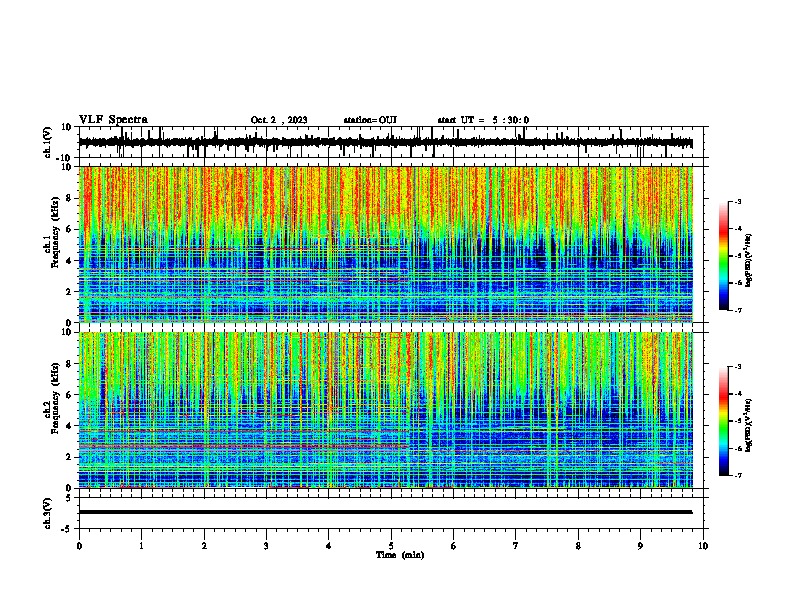792x612 pixels.
Task: Click the ch.1 spectrogram color scale bar
Action: coord(724,256)
